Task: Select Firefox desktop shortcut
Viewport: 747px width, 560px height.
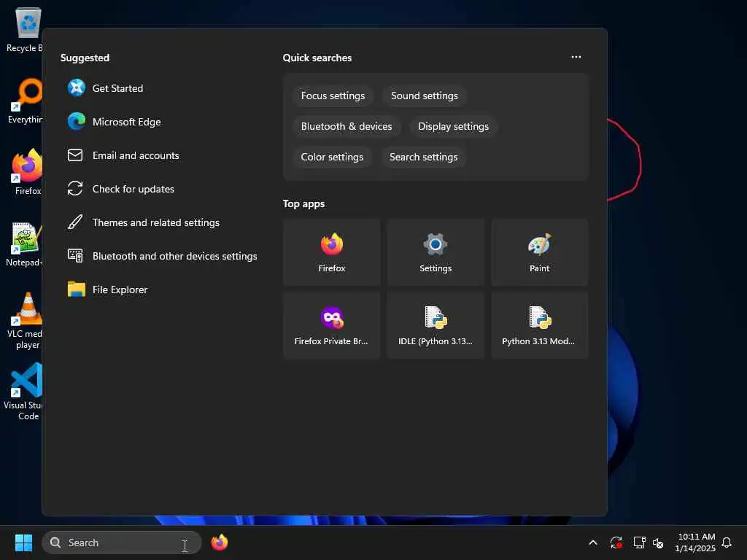Action: (27, 172)
